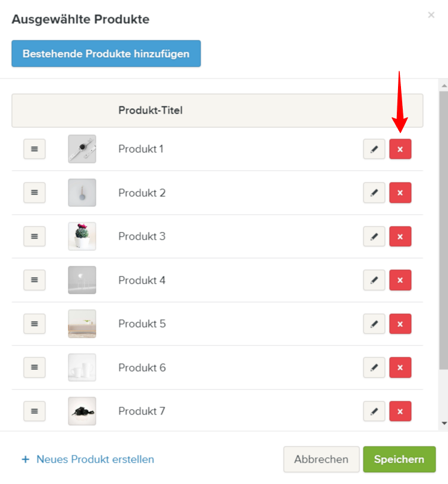The height and width of the screenshot is (484, 448).
Task: Click the Bestehende Produkte hinzufügen button
Action: [106, 54]
